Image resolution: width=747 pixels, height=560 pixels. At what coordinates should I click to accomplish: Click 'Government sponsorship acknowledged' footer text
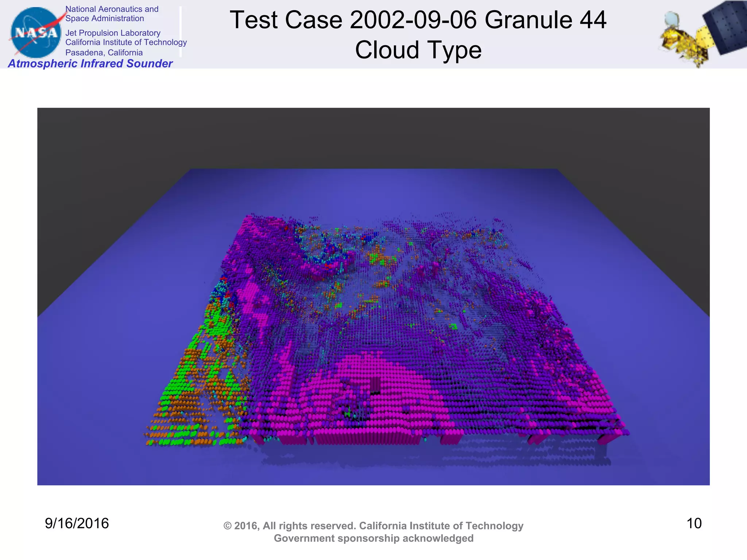click(373, 538)
